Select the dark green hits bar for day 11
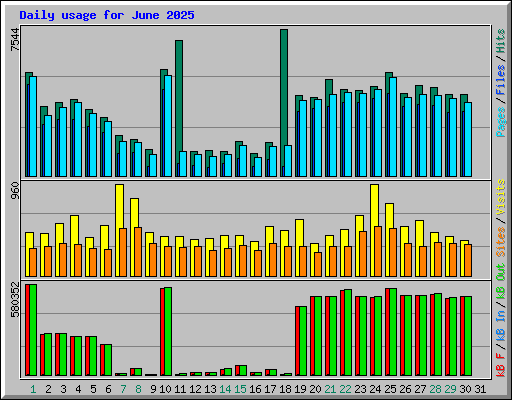The image size is (512, 400). pyautogui.click(x=179, y=95)
